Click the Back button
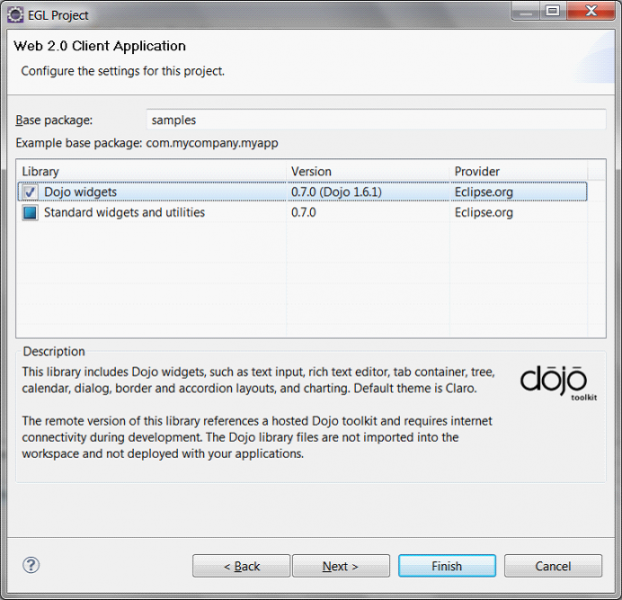The image size is (622, 600). (x=241, y=566)
